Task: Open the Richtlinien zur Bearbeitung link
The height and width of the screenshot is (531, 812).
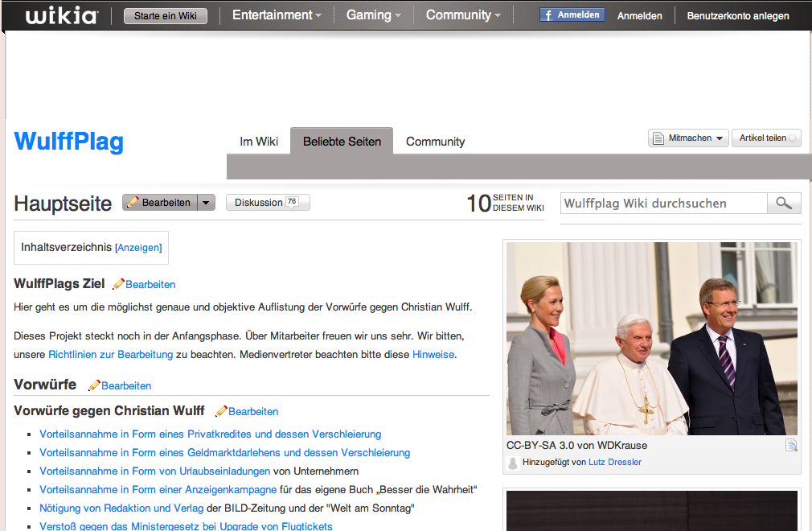Action: (110, 354)
